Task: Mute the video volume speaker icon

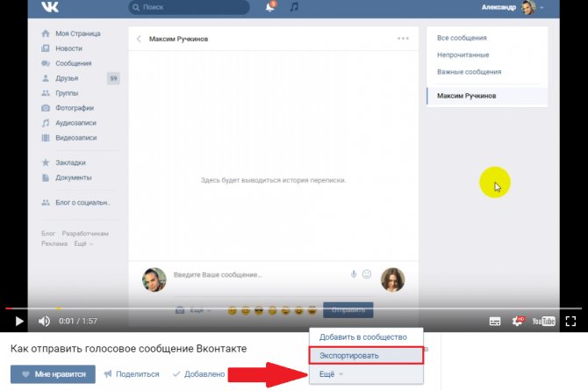Action: [x=44, y=321]
